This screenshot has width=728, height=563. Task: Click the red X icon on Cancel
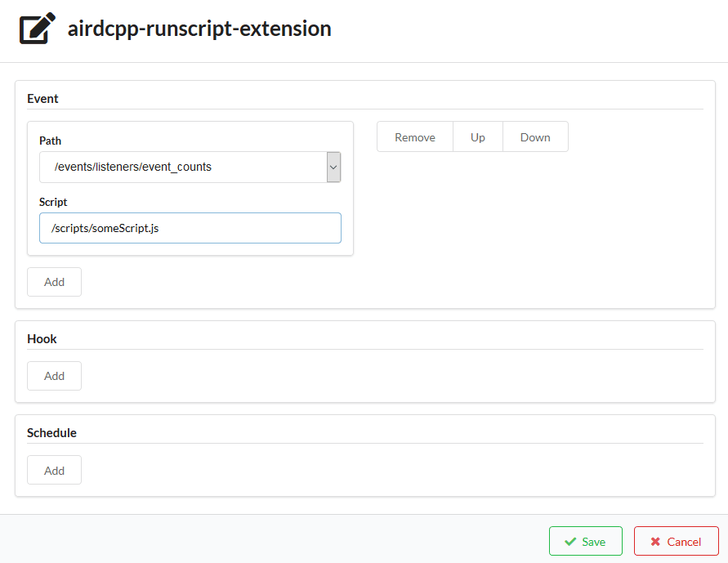pos(655,541)
